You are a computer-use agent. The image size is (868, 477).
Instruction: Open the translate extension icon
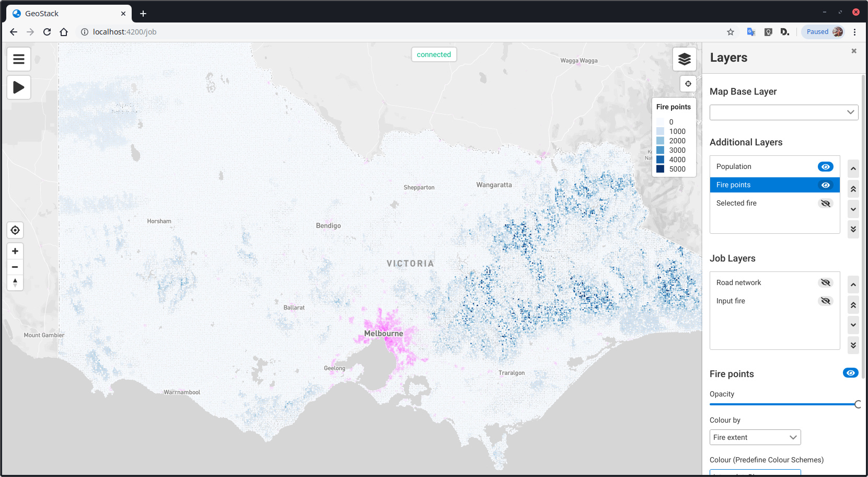point(751,32)
